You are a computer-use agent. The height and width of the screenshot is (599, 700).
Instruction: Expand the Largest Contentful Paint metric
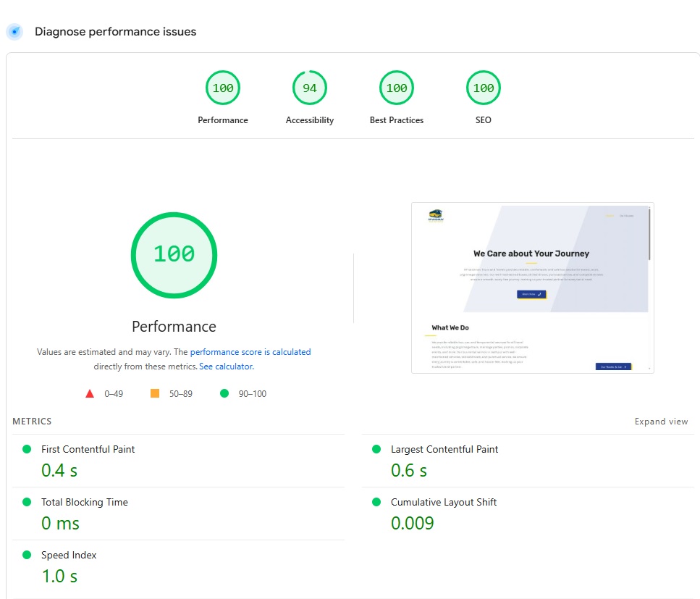[x=444, y=449]
